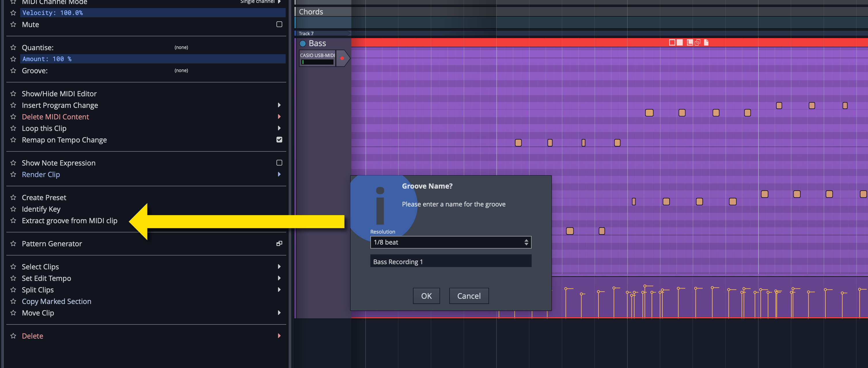Open the Resolution 1/8 beat dropdown
The image size is (868, 368).
450,242
